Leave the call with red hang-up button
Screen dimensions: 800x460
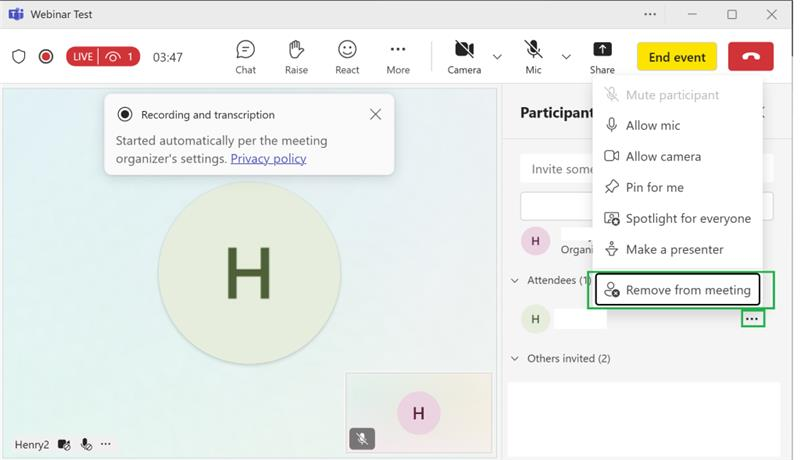751,57
